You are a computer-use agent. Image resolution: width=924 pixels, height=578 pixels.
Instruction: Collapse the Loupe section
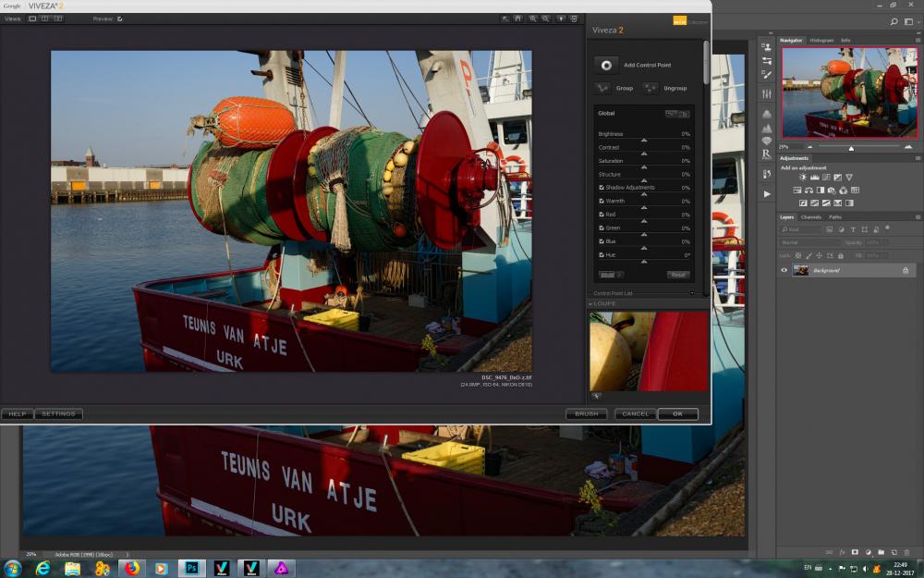(x=590, y=303)
